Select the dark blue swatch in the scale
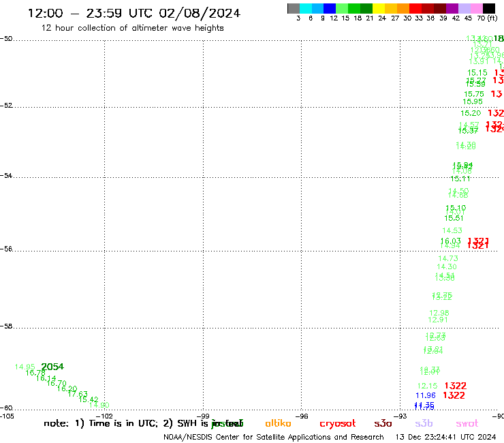This screenshot has width=504, height=443. click(330, 8)
